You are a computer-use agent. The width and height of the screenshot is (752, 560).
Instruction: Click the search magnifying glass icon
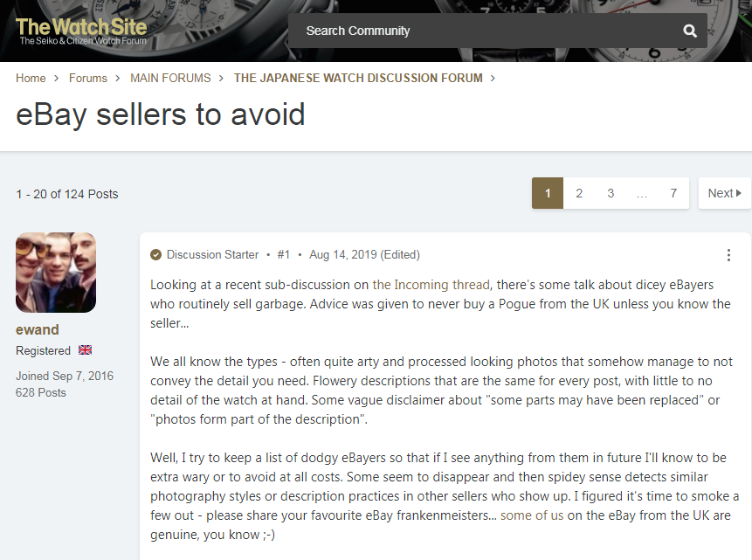689,30
